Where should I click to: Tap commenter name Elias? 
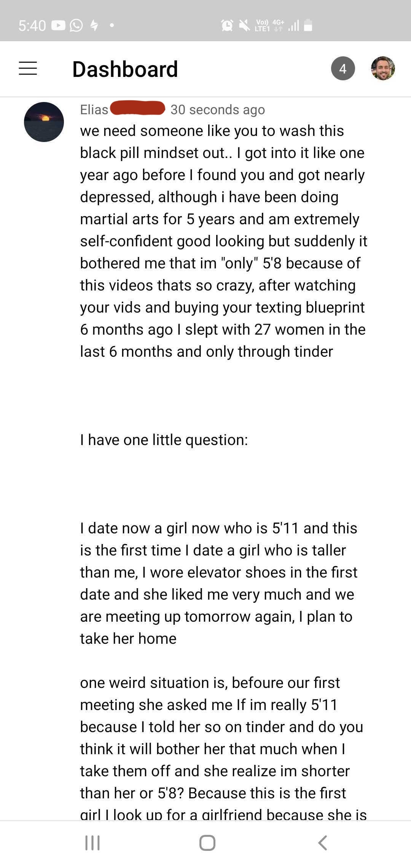pos(94,110)
